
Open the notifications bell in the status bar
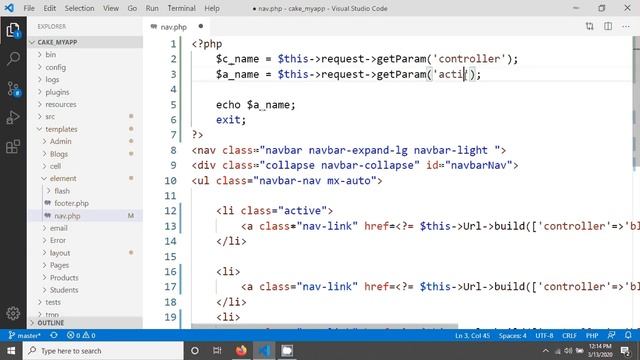click(x=628, y=335)
